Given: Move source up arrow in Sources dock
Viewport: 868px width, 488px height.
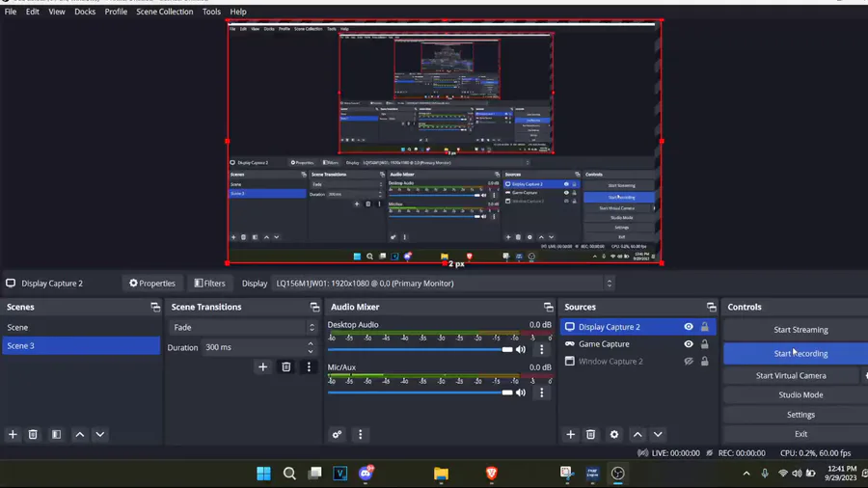Looking at the screenshot, I should click(x=637, y=434).
